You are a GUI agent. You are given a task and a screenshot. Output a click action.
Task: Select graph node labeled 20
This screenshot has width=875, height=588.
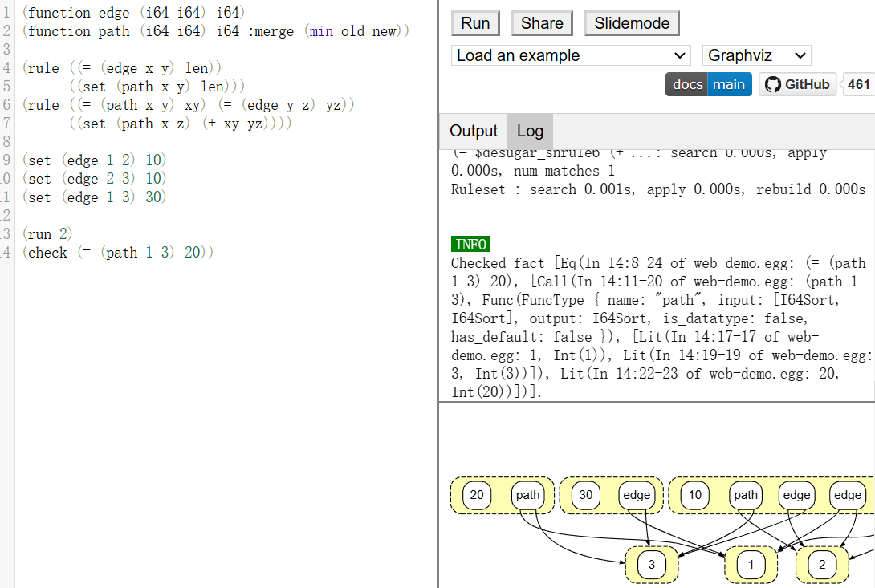coord(477,495)
